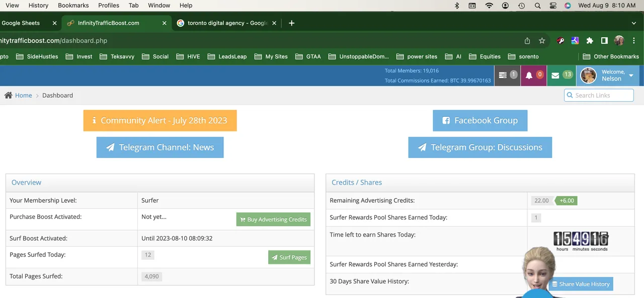The height and width of the screenshot is (298, 644).
Task: Switch to the toronto digital agency tab
Action: (x=226, y=23)
